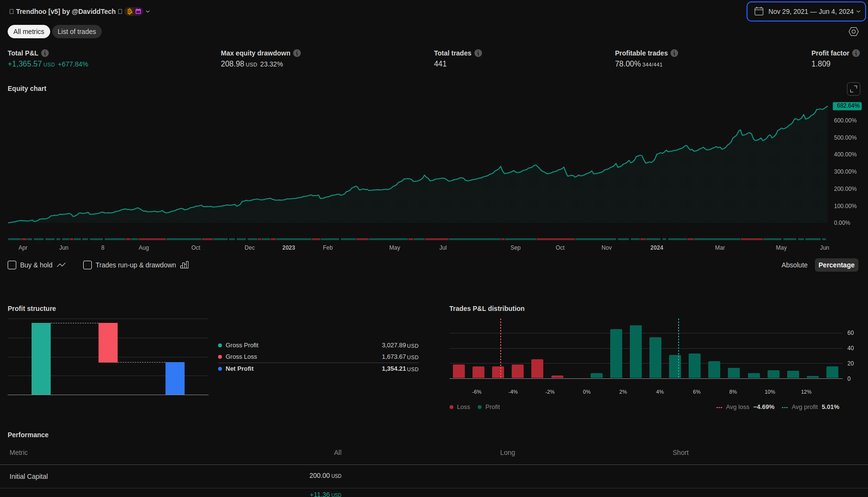Click the 682.64% equity value label

[847, 106]
